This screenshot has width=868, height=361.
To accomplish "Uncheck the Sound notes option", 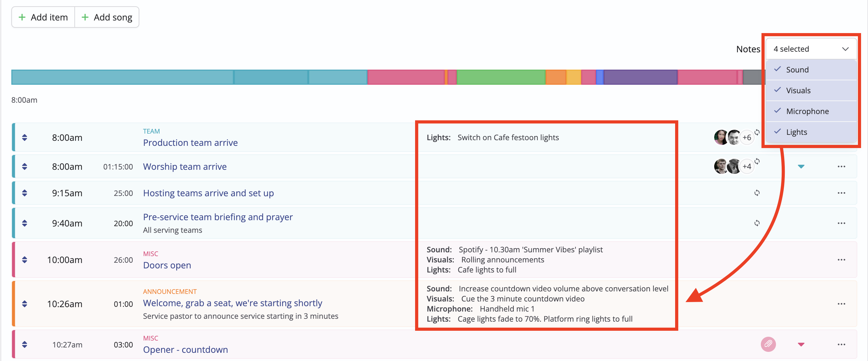I will tap(811, 70).
